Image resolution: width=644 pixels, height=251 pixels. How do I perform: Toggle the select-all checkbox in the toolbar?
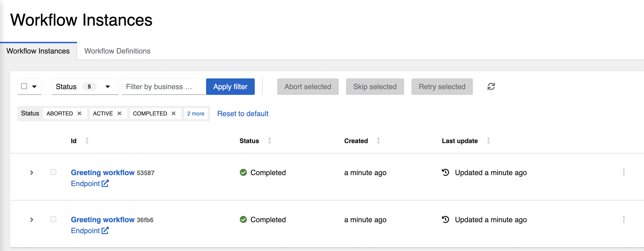(x=24, y=86)
